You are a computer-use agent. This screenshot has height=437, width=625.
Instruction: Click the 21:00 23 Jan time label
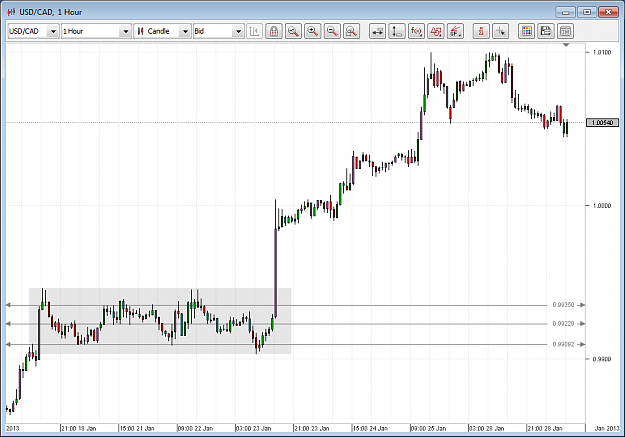click(312, 428)
